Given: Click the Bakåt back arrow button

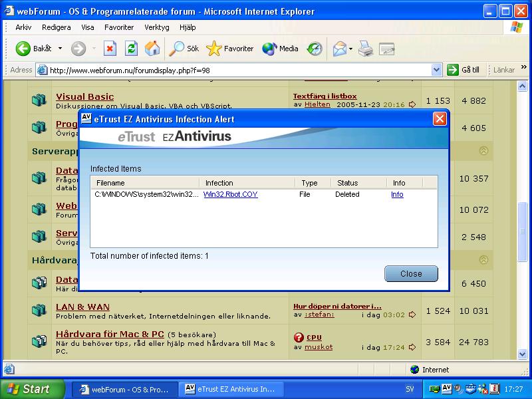Looking at the screenshot, I should pos(33,49).
